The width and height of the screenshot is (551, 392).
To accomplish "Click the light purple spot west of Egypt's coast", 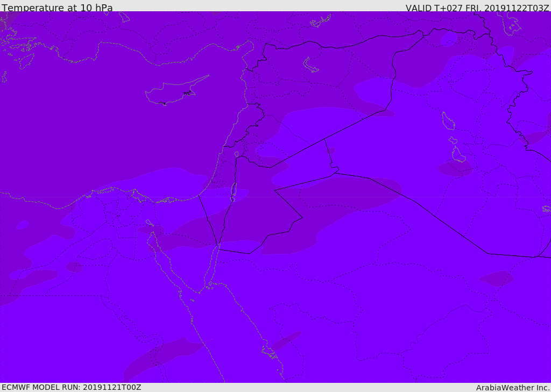I will coord(23,224).
